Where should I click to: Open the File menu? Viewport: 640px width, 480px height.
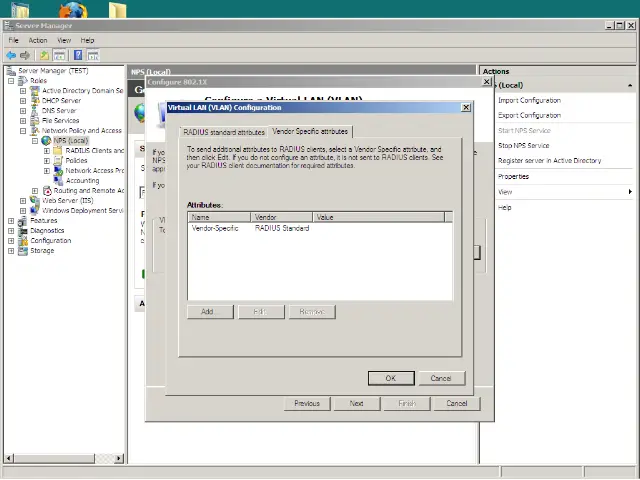[x=13, y=40]
